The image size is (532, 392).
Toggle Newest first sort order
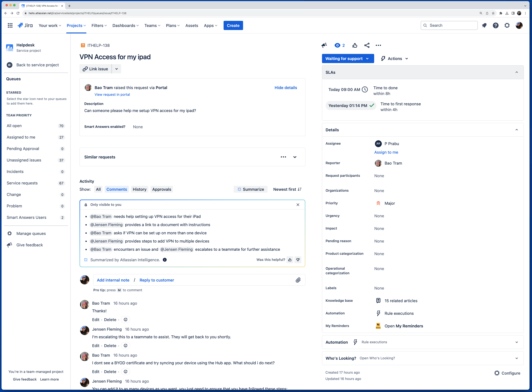coord(287,189)
